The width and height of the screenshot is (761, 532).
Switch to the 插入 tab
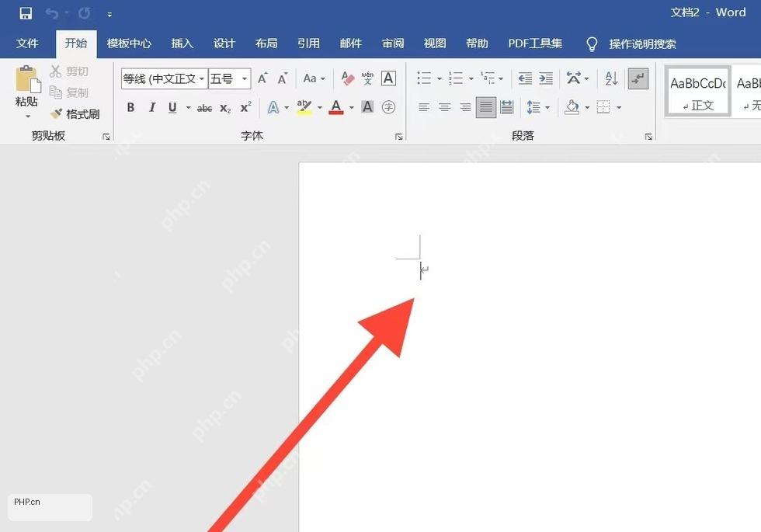182,43
